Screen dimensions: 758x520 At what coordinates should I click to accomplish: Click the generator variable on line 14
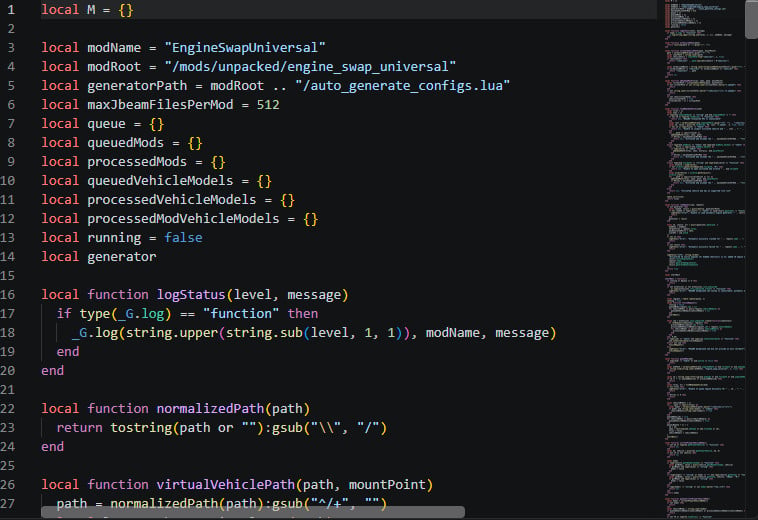click(122, 257)
